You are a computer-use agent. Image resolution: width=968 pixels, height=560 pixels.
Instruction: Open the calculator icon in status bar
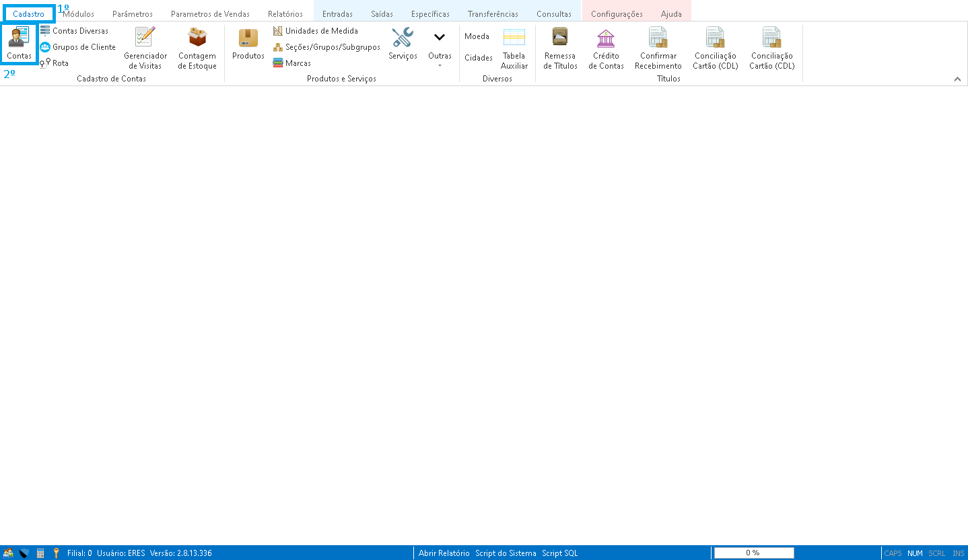click(40, 553)
